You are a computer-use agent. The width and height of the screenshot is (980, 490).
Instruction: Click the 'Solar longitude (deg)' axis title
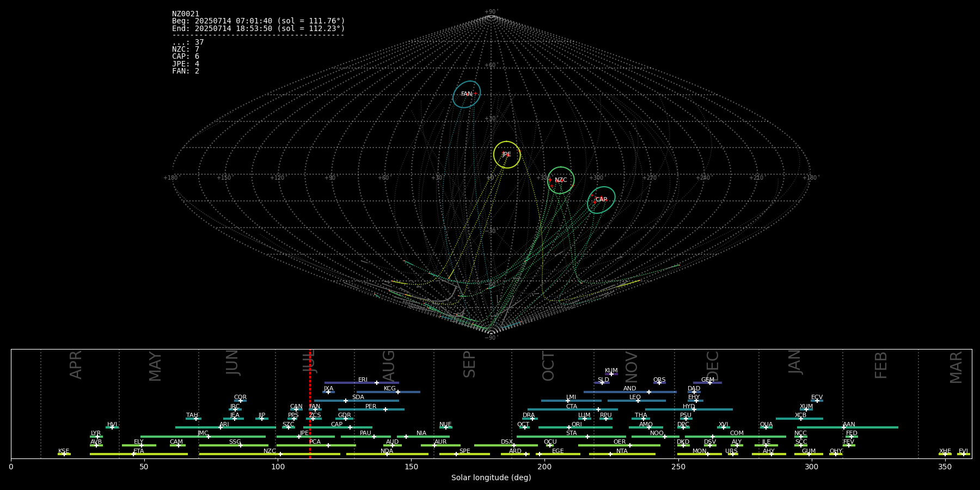coord(491,478)
